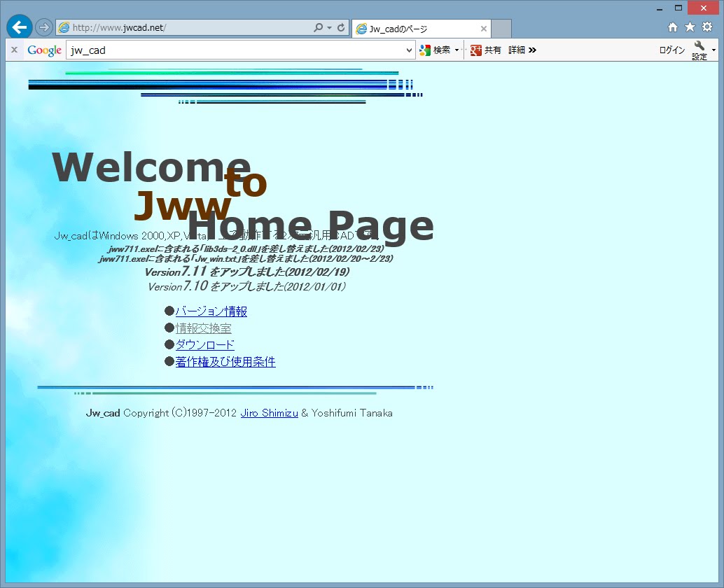Close the Google Toolbar with X
Viewport: 724px width, 588px height.
(14, 50)
